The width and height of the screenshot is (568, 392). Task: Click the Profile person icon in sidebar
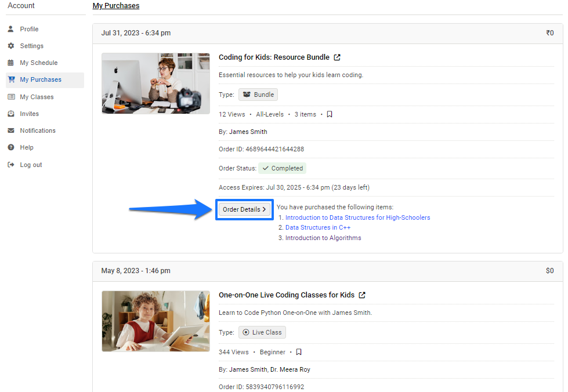[11, 29]
